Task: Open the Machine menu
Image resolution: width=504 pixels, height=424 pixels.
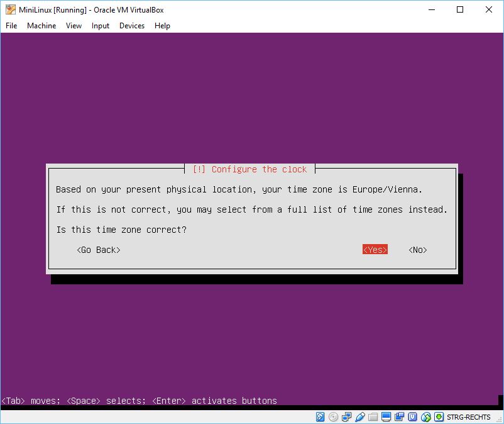Action: click(41, 26)
